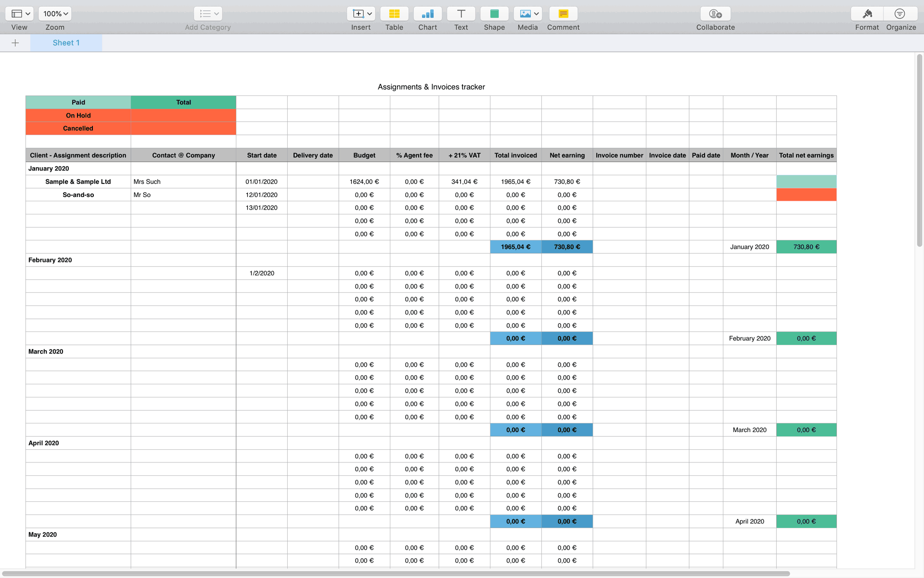Expand the Insert dropdown button
Viewport: 924px width, 578px height.
pos(361,14)
